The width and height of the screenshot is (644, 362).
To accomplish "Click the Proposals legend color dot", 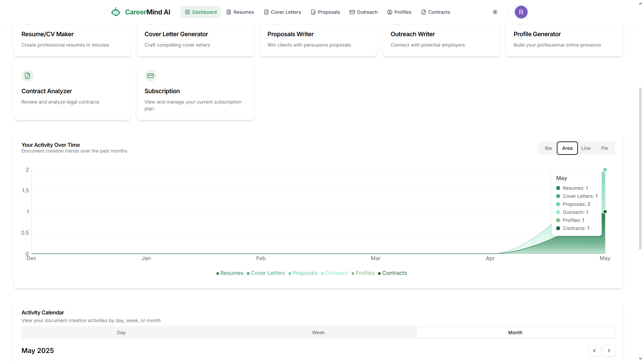I will (290, 274).
